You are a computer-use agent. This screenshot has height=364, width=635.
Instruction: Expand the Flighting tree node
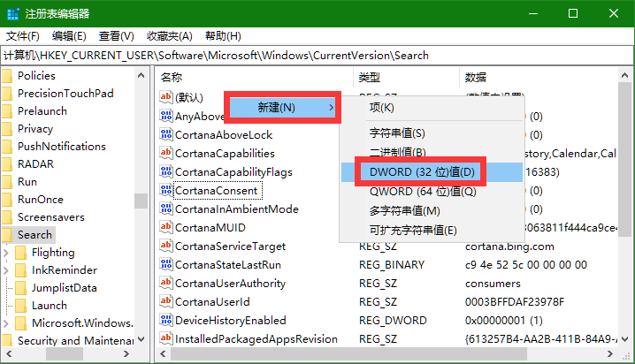click(6, 253)
